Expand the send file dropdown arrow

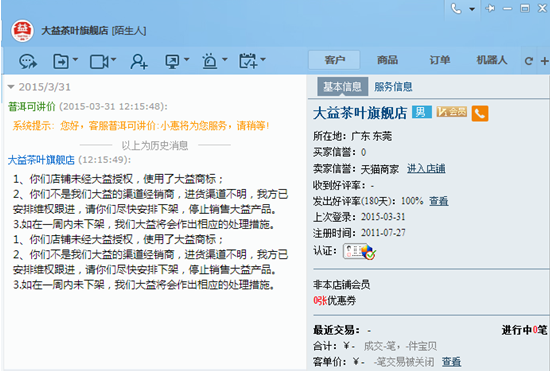coord(75,60)
